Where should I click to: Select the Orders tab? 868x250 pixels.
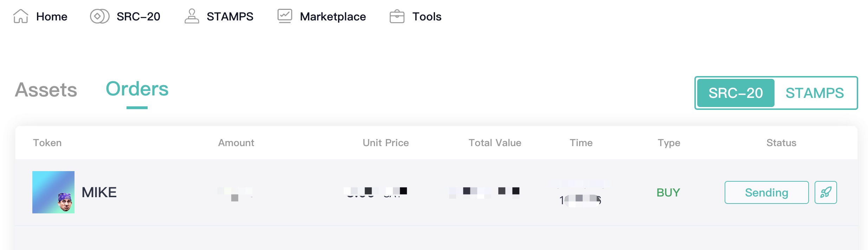pos(137,89)
